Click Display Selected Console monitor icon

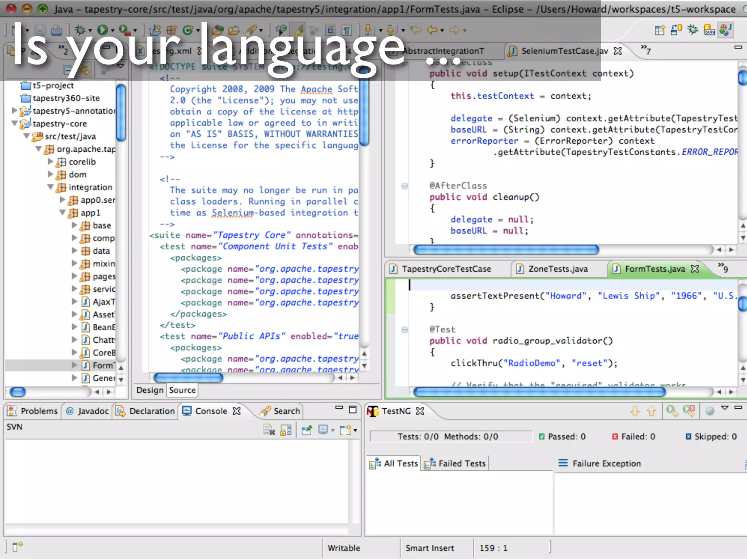pos(323,430)
